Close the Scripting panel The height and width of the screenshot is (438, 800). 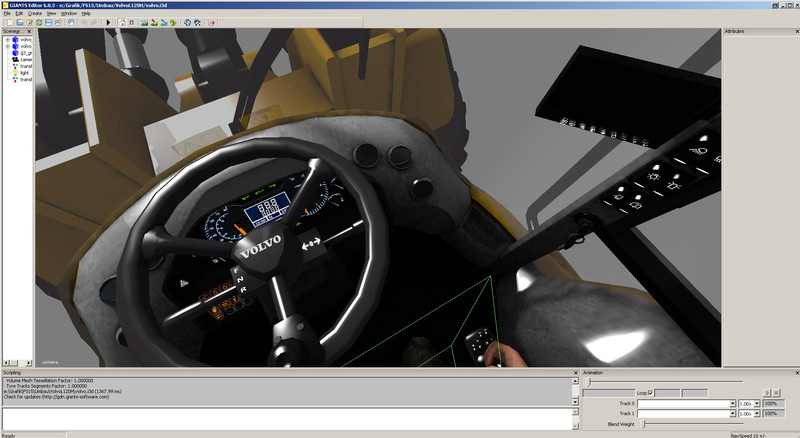click(576, 373)
